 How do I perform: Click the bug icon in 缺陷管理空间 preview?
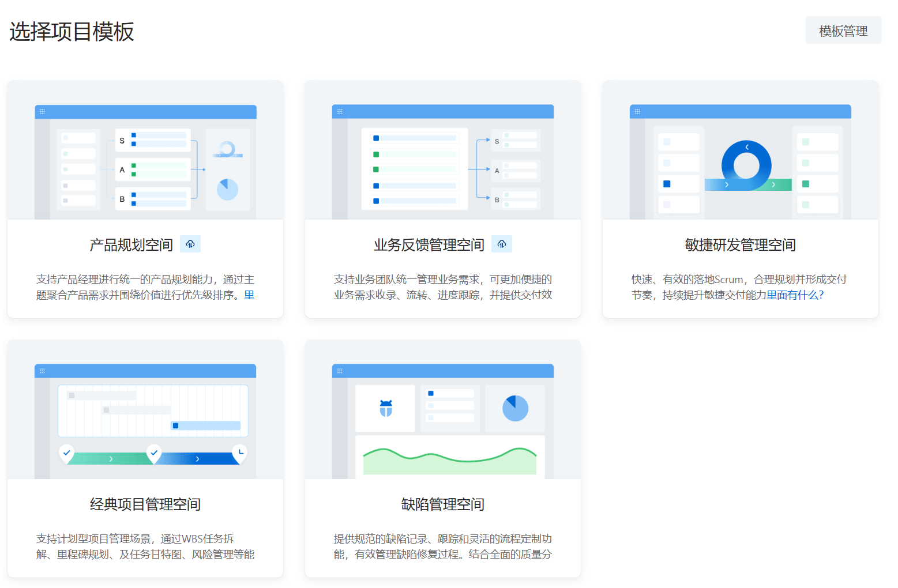(385, 408)
